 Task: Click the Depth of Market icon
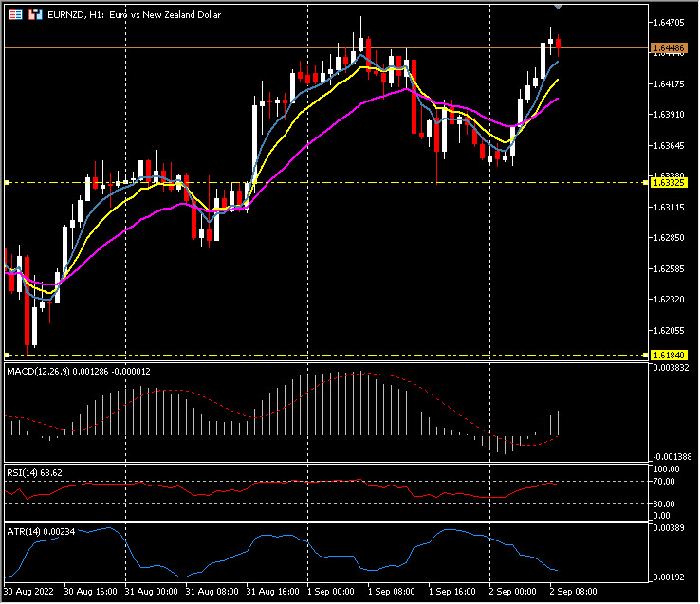pos(34,16)
